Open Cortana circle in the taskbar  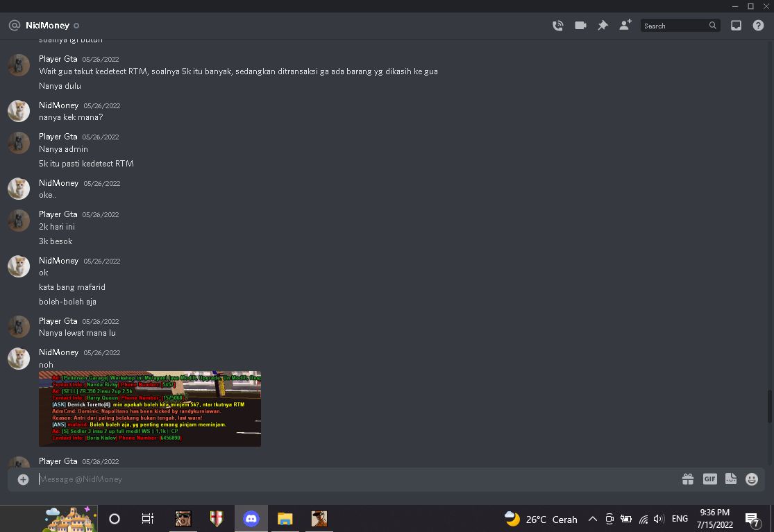pyautogui.click(x=115, y=519)
